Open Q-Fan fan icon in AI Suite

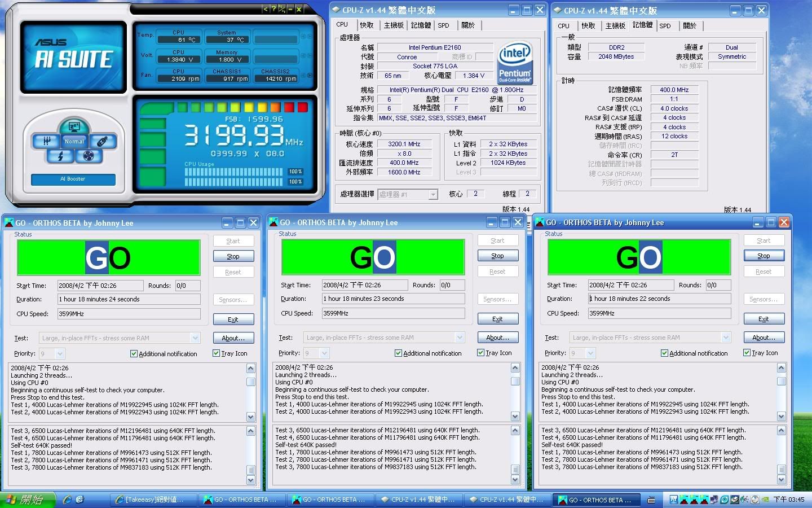89,156
